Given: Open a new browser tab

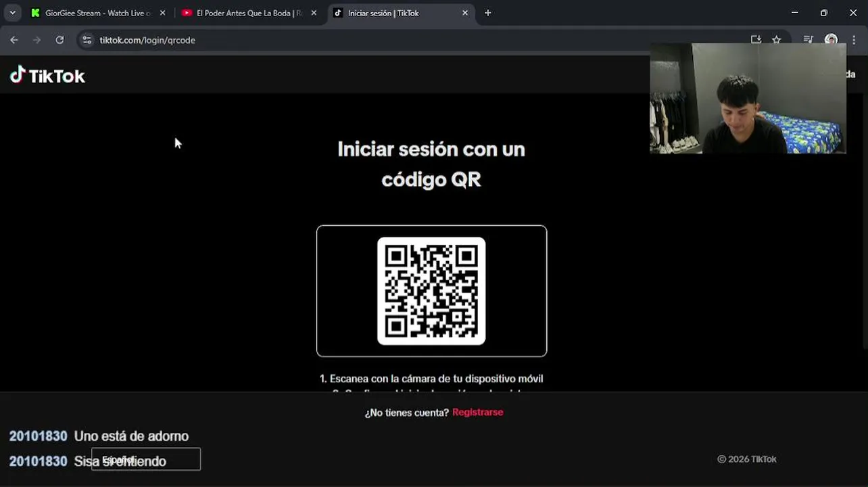Looking at the screenshot, I should click(488, 13).
